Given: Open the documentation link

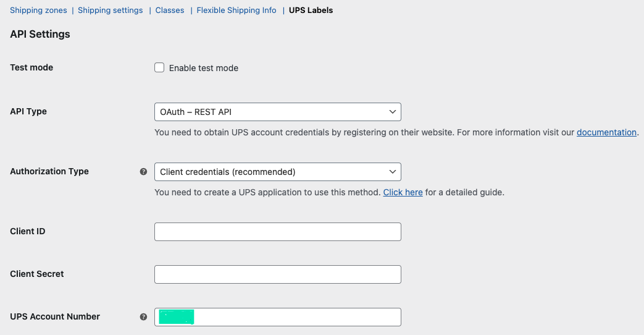Looking at the screenshot, I should click(x=606, y=132).
